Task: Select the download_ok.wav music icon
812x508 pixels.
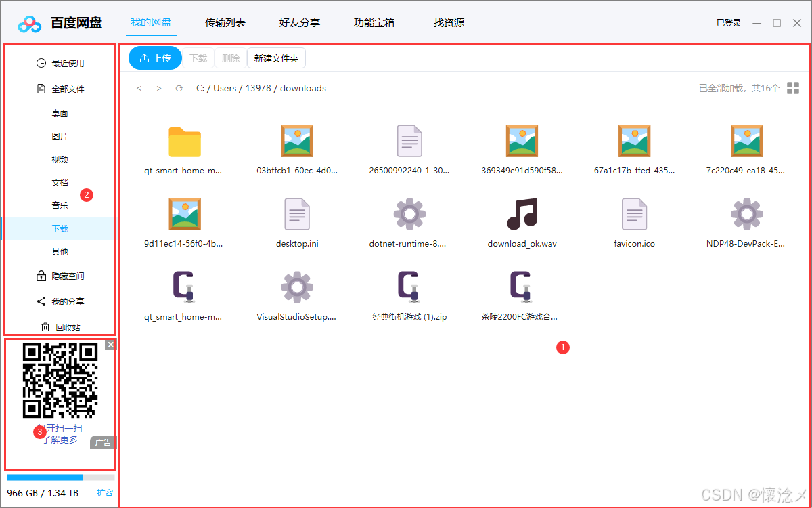Action: click(x=522, y=214)
